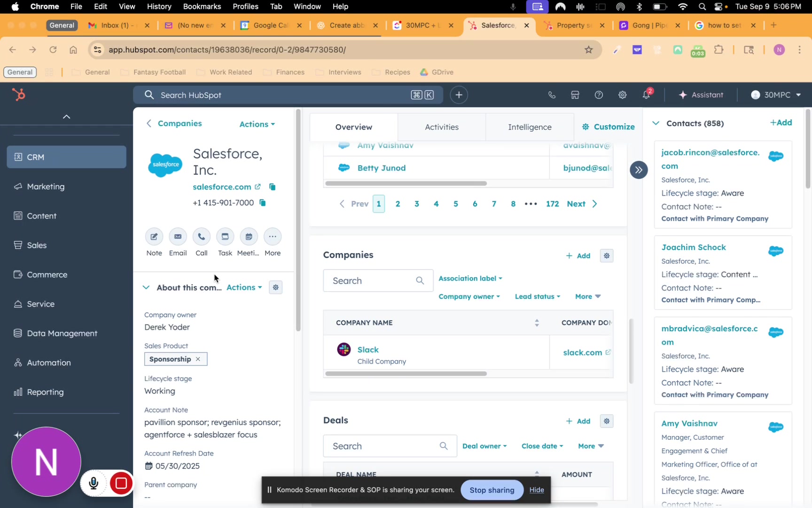
Task: Collapse the About this company section
Action: pos(146,287)
